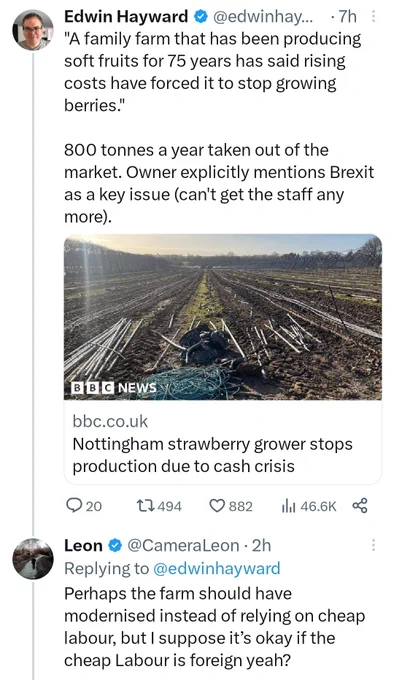394x680 pixels.
Task: Open the BBC News farm field image
Action: tap(223, 317)
